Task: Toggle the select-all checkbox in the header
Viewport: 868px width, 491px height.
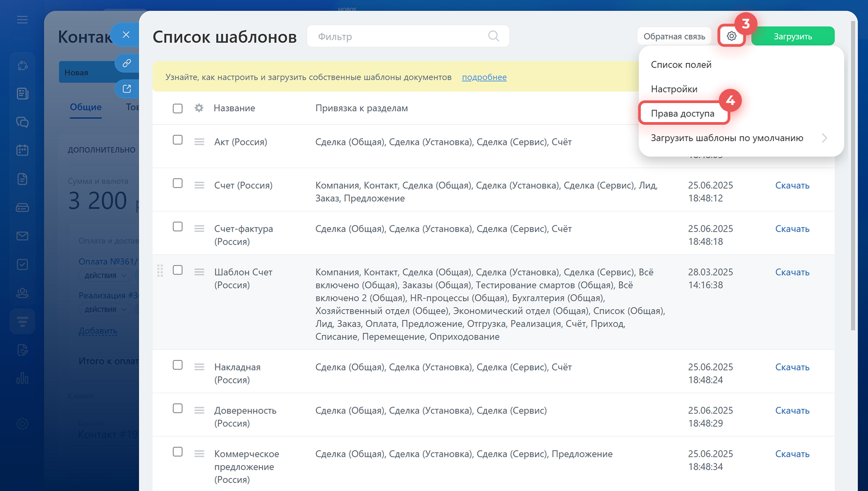Action: coord(178,109)
